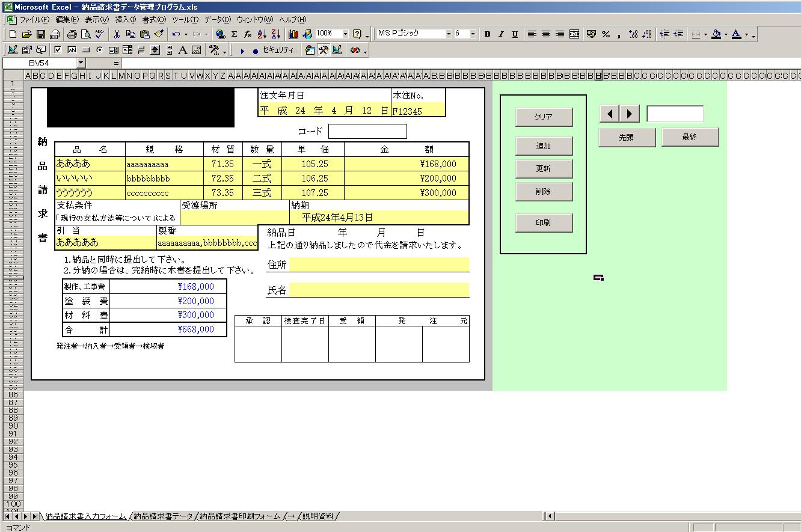Click the Save icon in the toolbar
The width and height of the screenshot is (801, 532).
[x=41, y=34]
